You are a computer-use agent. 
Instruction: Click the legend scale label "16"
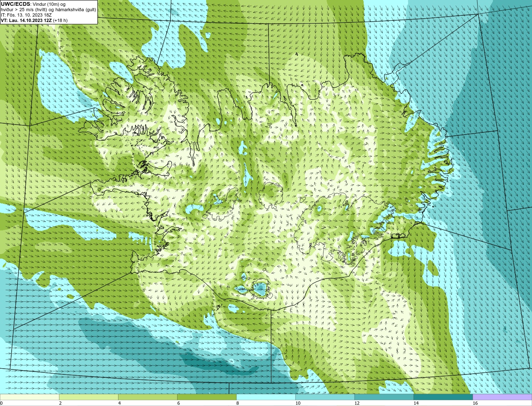coord(475,403)
